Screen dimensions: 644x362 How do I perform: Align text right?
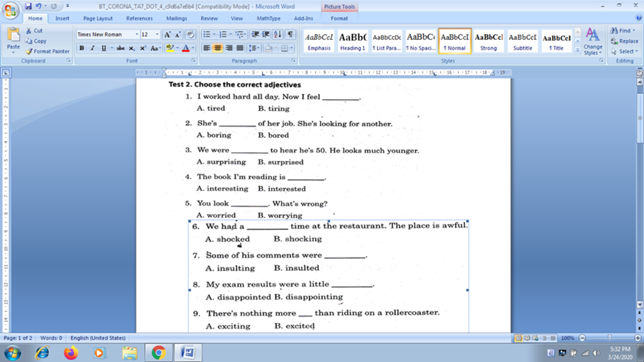coord(229,48)
